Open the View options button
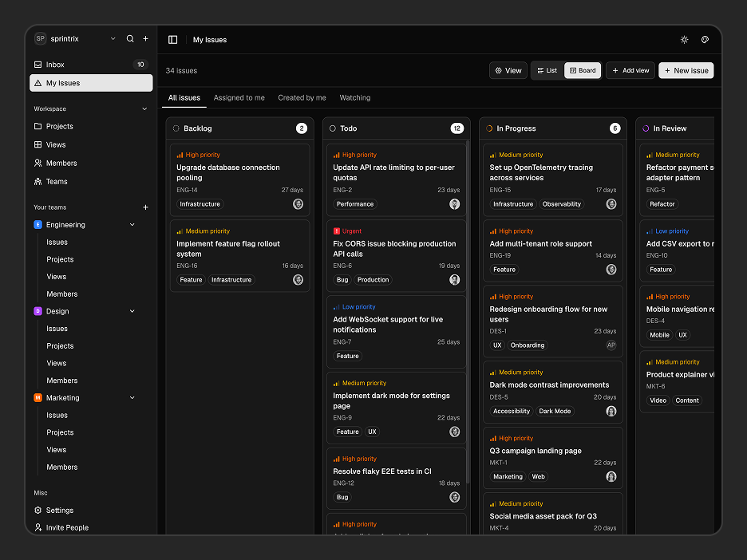Viewport: 747px width, 560px height. tap(508, 70)
